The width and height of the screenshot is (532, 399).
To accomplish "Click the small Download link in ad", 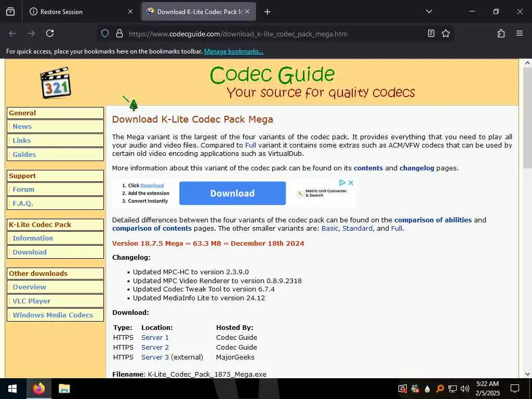I will [x=152, y=185].
